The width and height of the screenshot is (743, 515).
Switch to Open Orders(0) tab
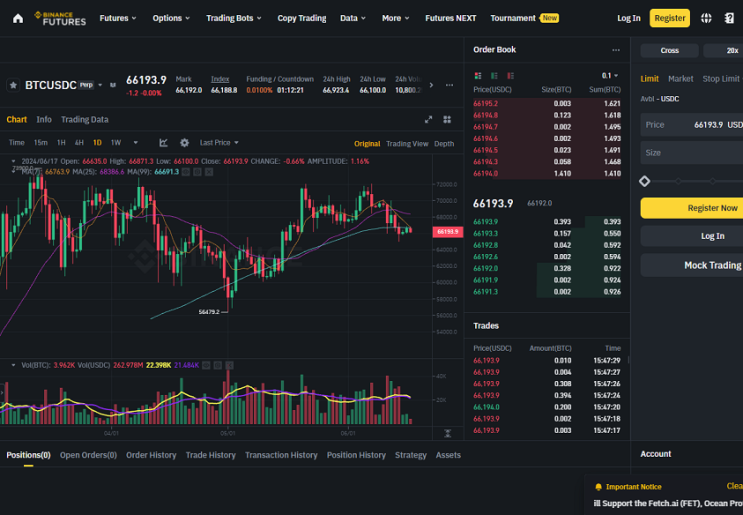[89, 455]
